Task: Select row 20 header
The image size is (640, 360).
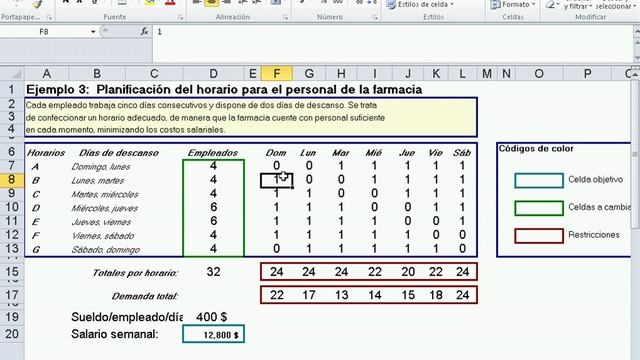Action: (12, 334)
